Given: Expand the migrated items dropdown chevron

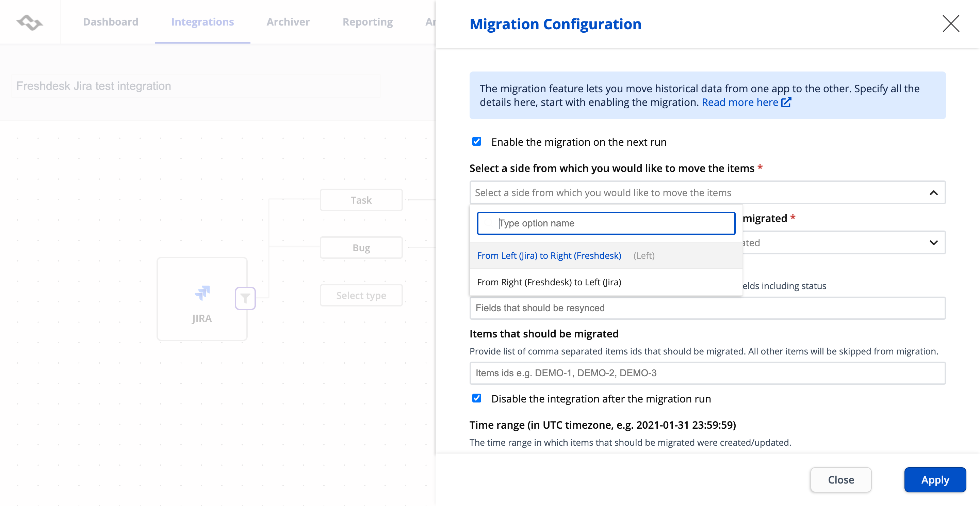Looking at the screenshot, I should pos(933,242).
